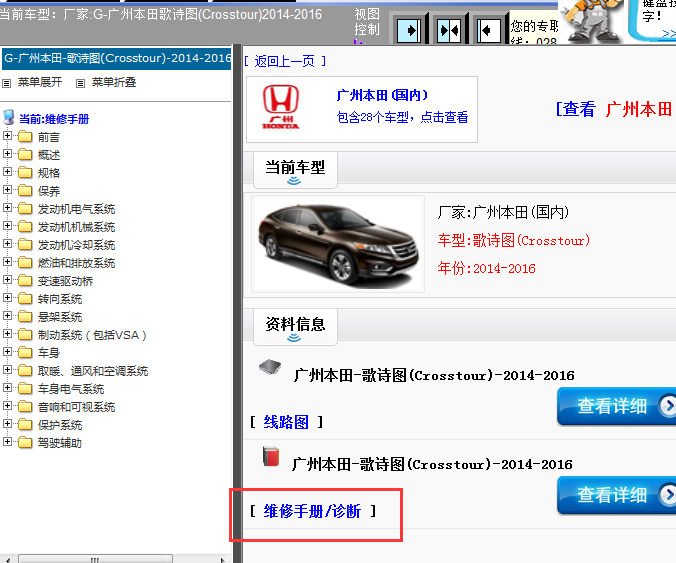Click the folder icon for 发动机机械系统
Image resolution: width=676 pixels, height=563 pixels.
tap(25, 227)
